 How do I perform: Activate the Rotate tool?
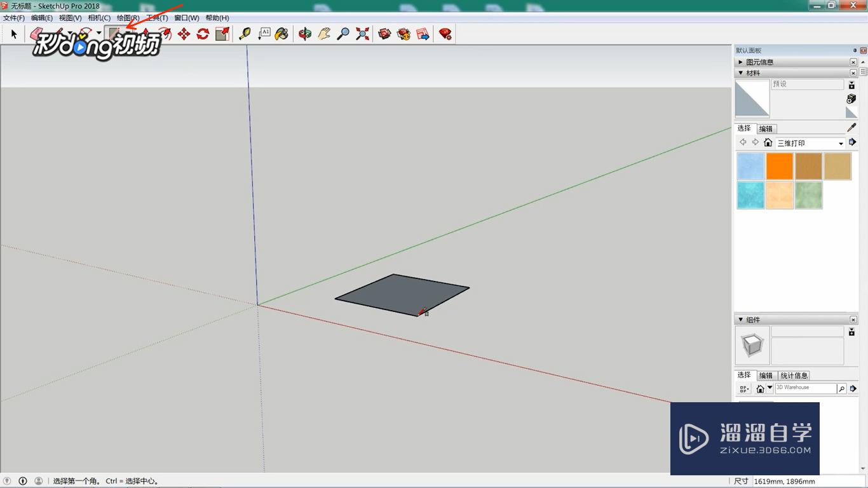[203, 34]
